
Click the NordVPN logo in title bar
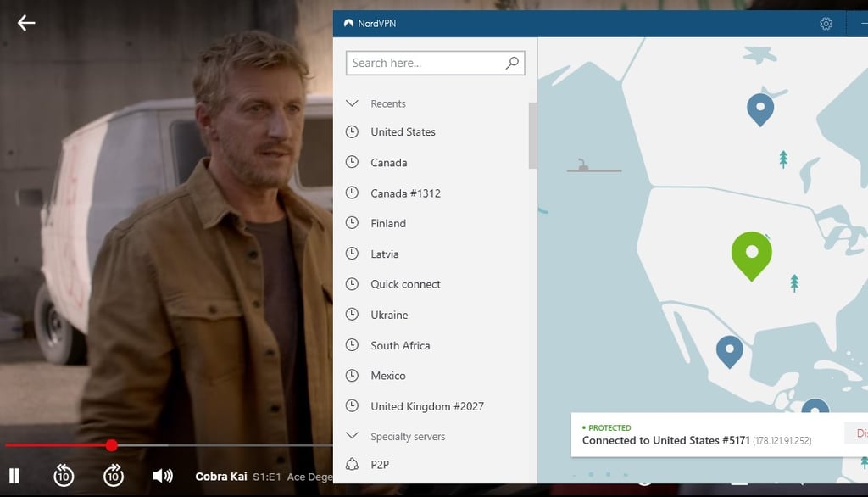coord(348,23)
